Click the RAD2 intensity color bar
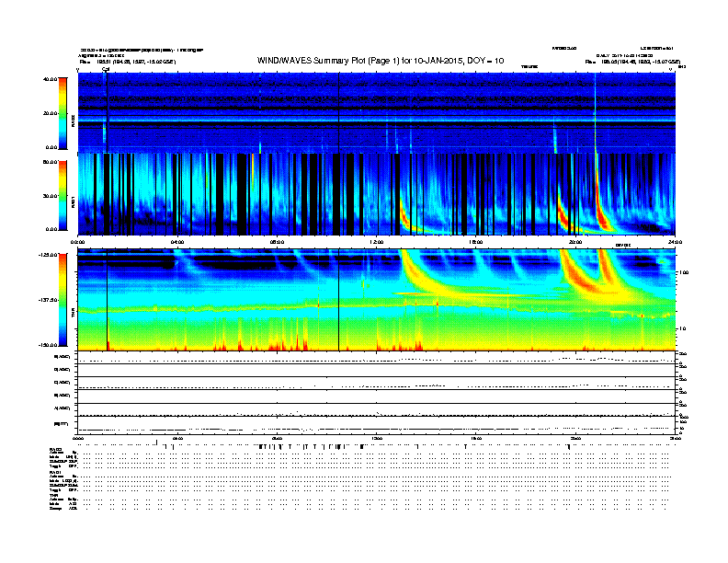Screen dimensions: 728x563 [x=63, y=113]
